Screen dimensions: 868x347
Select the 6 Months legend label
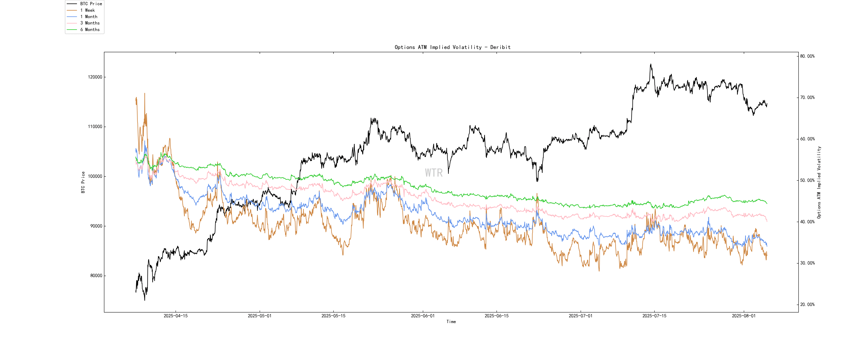90,30
